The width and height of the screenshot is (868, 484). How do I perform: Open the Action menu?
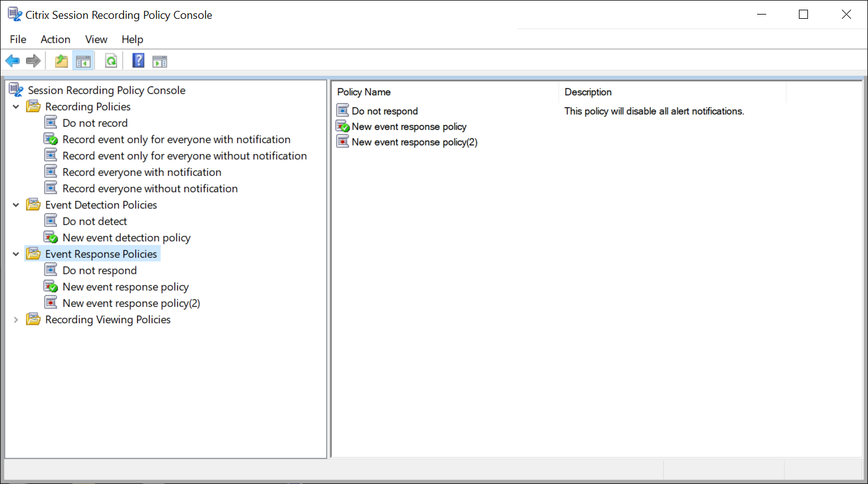(x=55, y=39)
